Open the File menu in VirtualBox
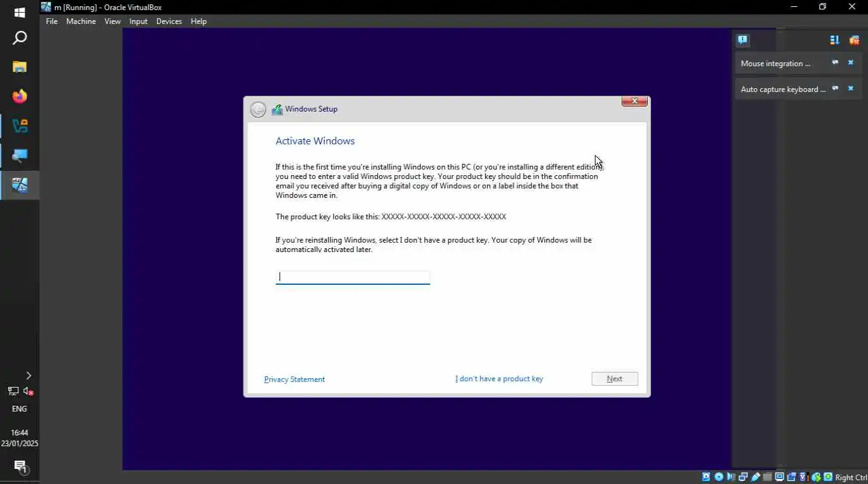 (x=52, y=21)
